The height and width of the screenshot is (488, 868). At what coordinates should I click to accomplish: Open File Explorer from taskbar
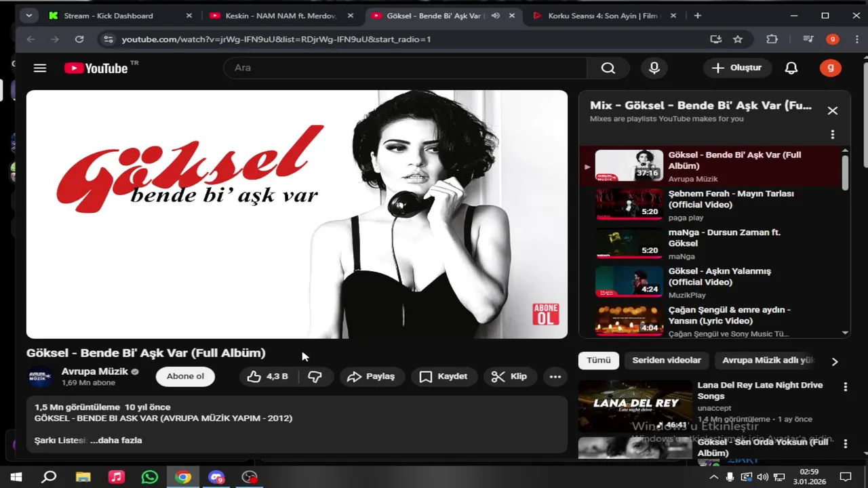pos(83,477)
